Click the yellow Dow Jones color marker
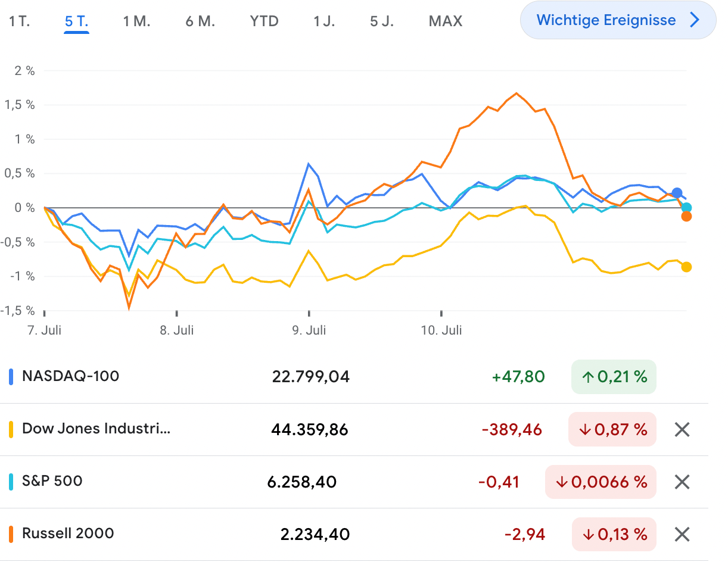 [11, 429]
